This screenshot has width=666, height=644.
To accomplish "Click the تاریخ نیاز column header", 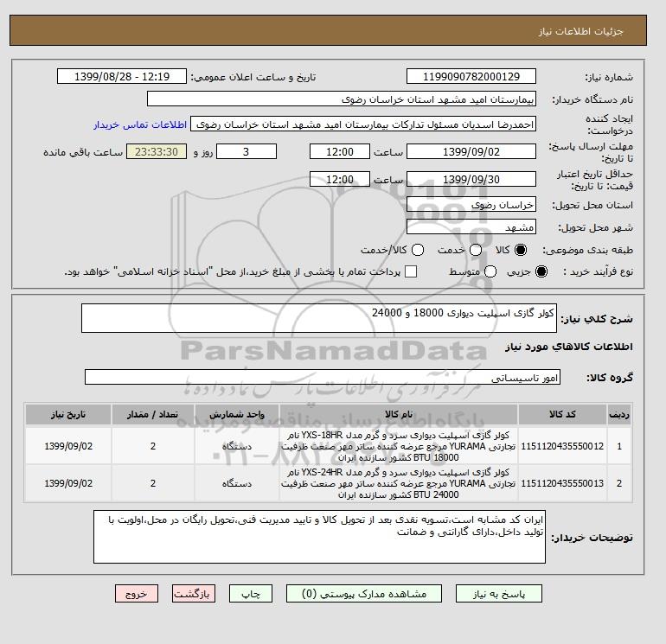I will pyautogui.click(x=68, y=414).
